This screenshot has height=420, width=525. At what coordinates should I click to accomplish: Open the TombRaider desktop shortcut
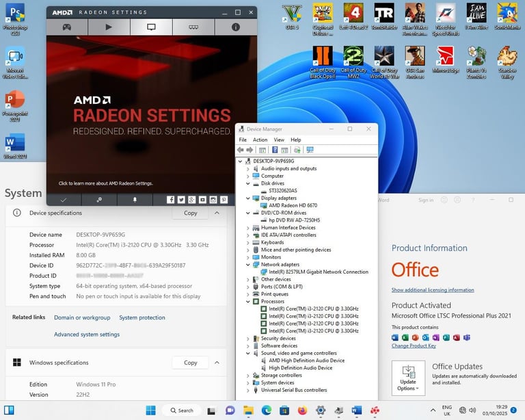click(384, 16)
